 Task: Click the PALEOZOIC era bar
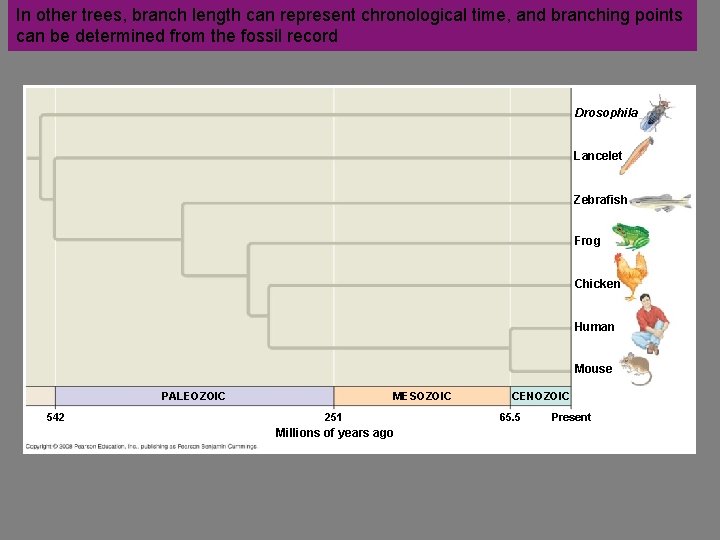point(195,396)
